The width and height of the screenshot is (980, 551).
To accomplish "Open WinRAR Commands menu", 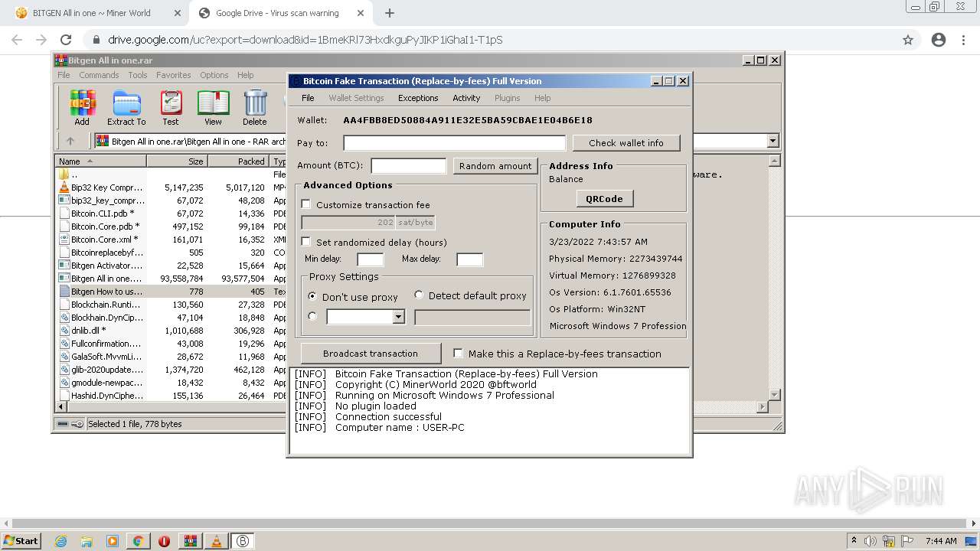I will point(99,75).
